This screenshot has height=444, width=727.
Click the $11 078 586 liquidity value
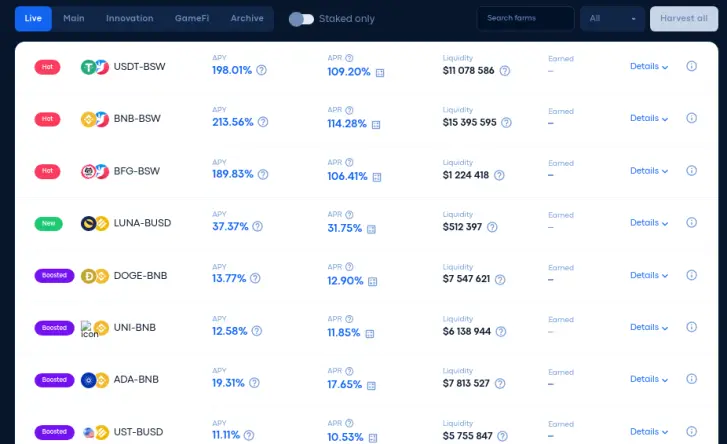468,70
